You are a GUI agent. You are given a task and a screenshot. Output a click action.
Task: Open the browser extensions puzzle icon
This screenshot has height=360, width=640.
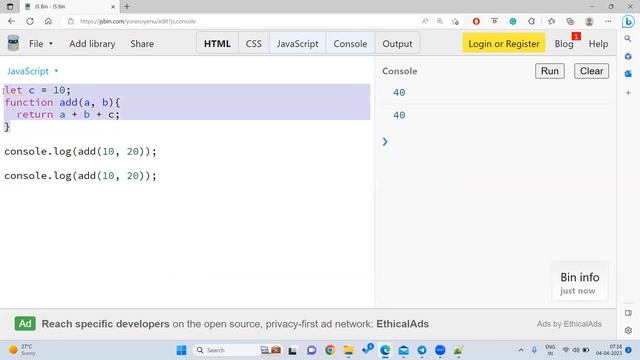pyautogui.click(x=531, y=21)
